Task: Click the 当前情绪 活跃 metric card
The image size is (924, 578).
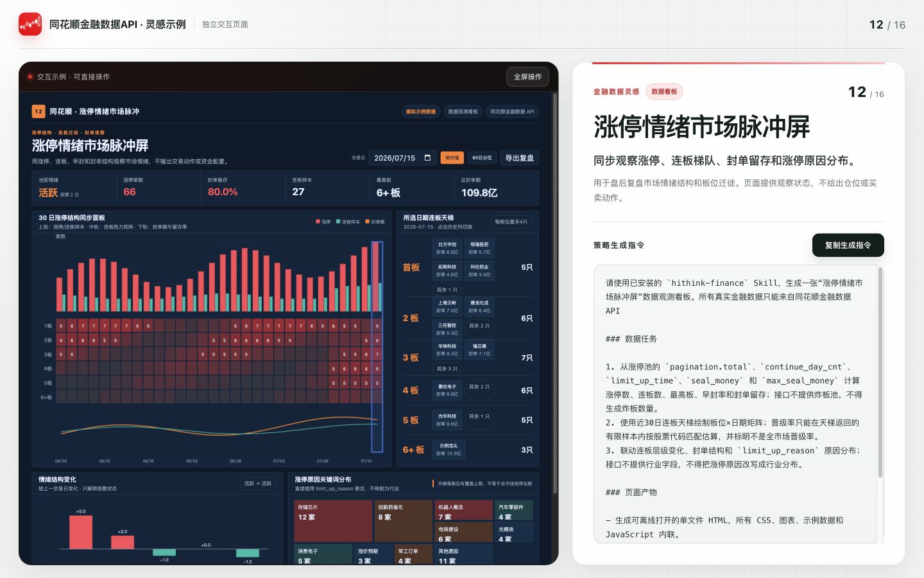Action: pos(74,188)
